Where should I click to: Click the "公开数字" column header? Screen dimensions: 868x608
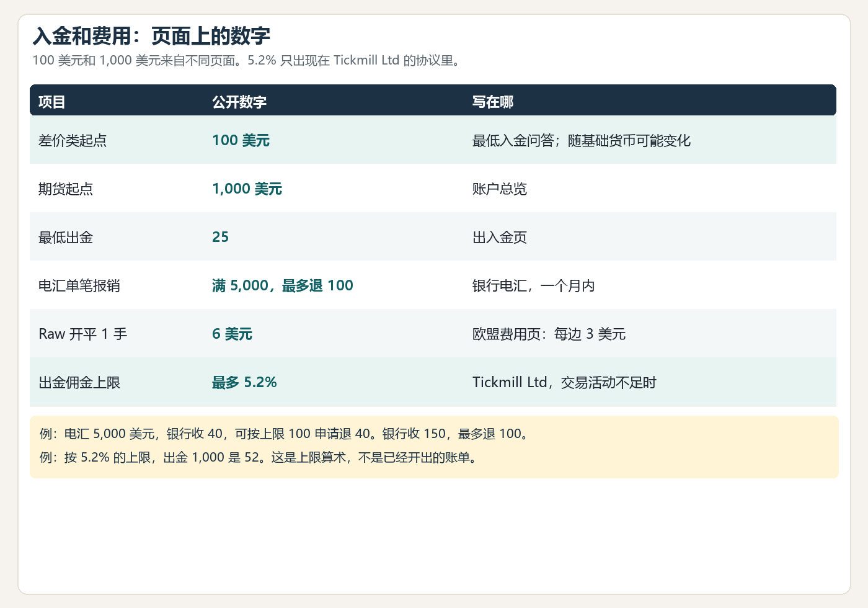[239, 102]
